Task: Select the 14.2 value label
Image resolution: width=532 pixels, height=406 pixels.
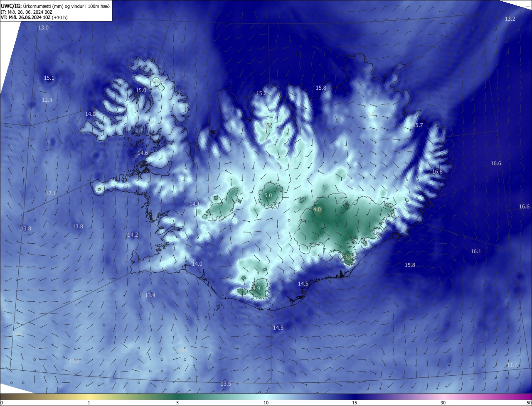Action: (133, 235)
